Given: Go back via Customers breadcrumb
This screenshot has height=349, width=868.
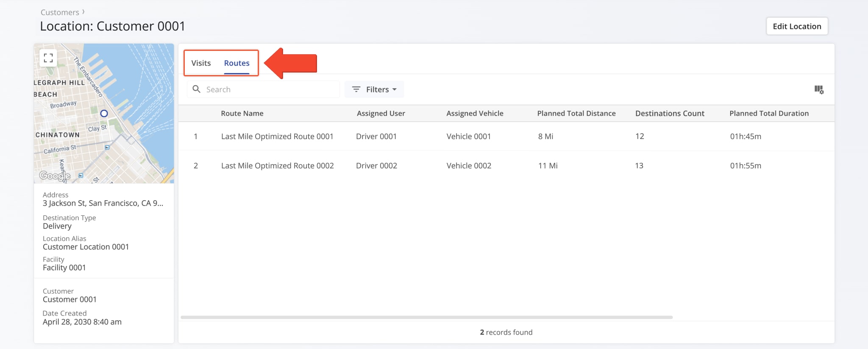Looking at the screenshot, I should [60, 12].
